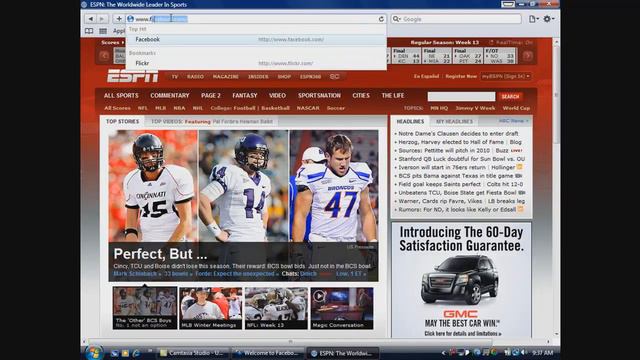Reload the page with the refresh icon
Screen dimensions: 640x360
click(x=381, y=19)
